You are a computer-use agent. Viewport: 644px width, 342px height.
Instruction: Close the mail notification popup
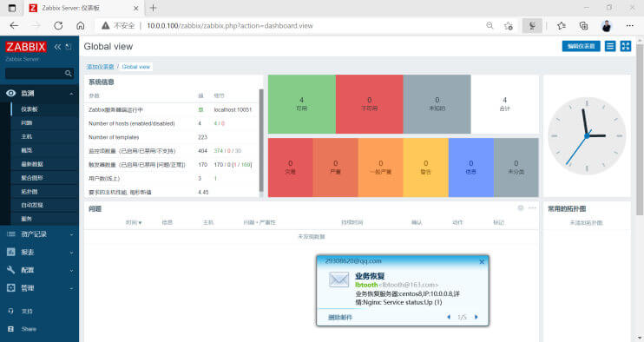[482, 261]
